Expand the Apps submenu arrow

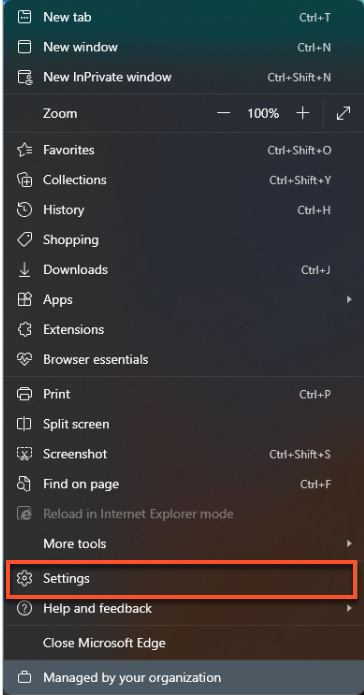coord(349,300)
